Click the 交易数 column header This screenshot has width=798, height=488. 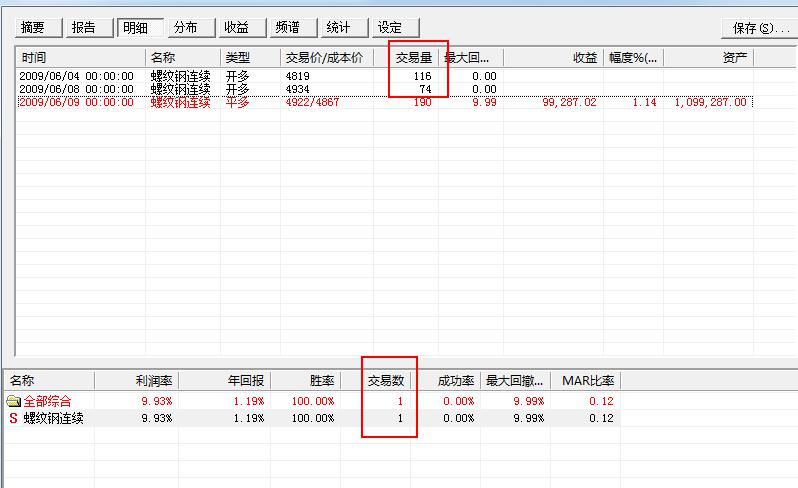(x=376, y=381)
